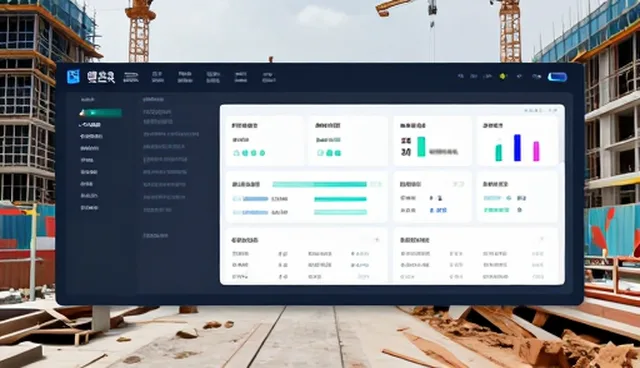Select the teal highlighted sidebar item

(101, 113)
